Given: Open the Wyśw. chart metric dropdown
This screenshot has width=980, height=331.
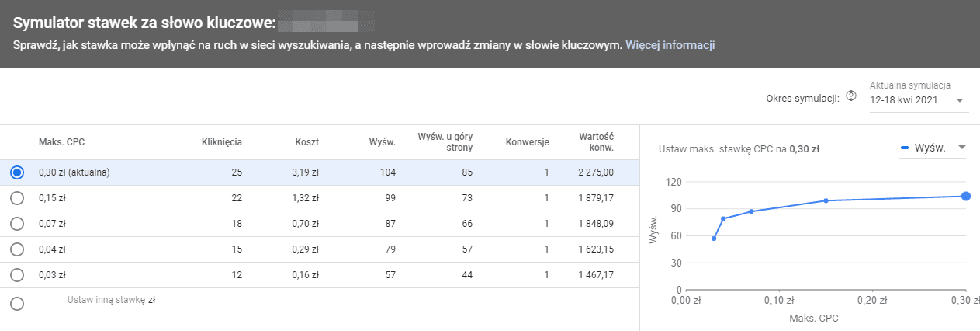Looking at the screenshot, I should (x=932, y=148).
